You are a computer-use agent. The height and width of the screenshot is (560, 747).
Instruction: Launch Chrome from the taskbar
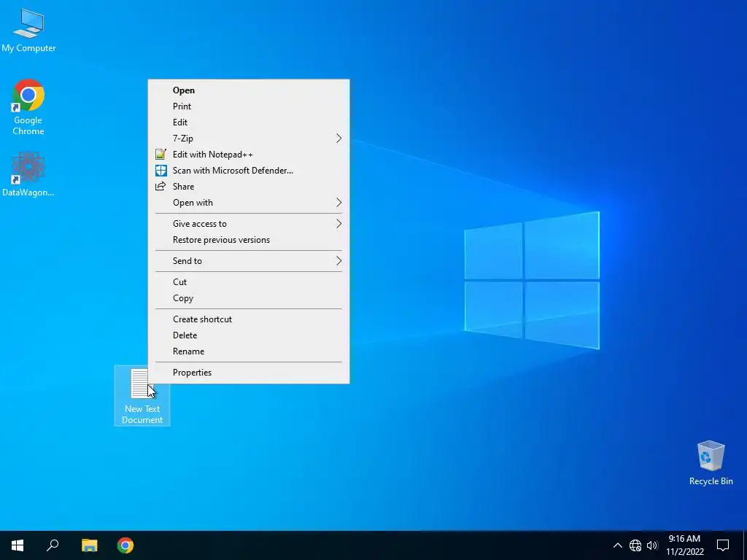(125, 545)
